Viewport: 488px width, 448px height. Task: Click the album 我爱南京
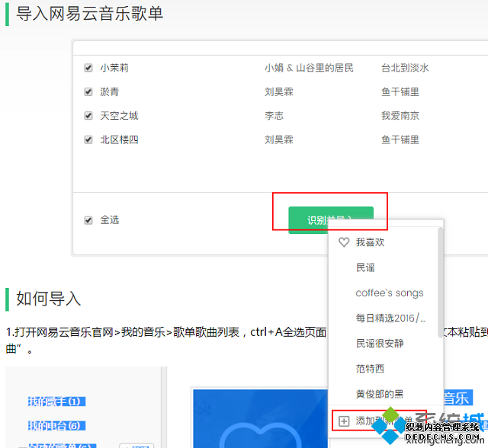click(400, 116)
